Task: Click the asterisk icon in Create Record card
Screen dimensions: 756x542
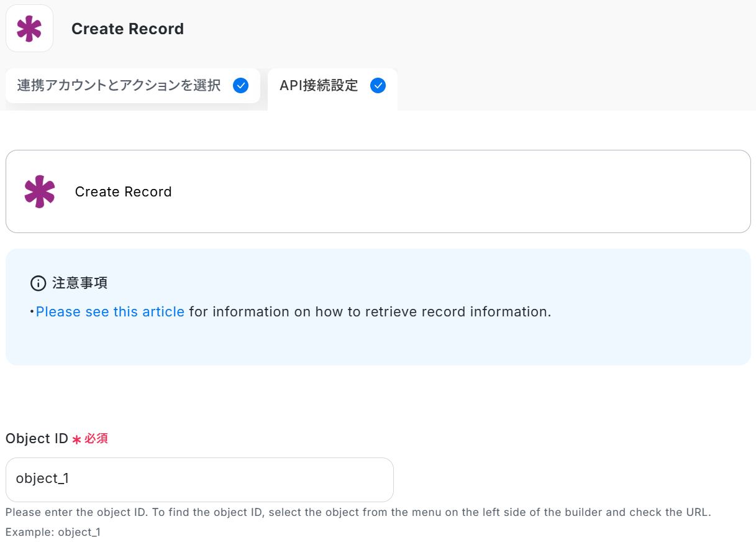Action: [40, 191]
